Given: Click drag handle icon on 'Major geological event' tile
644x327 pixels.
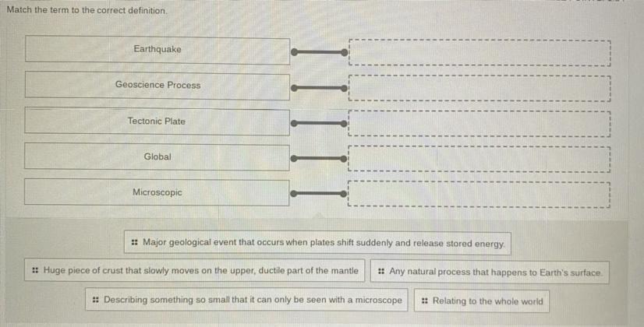Looking at the screenshot, I should [x=136, y=242].
